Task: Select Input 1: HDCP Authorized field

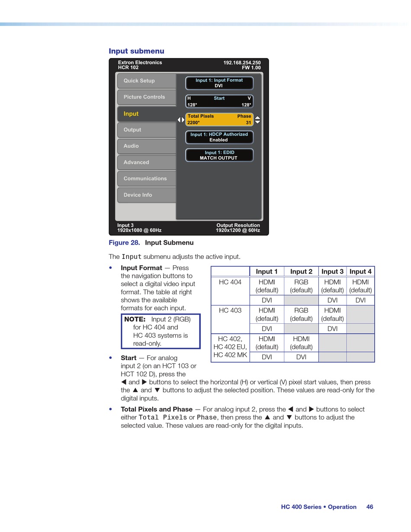Action: pos(219,137)
